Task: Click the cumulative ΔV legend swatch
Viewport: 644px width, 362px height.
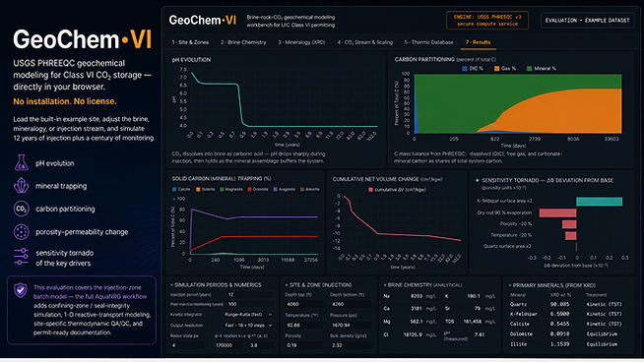Action: tap(371, 190)
